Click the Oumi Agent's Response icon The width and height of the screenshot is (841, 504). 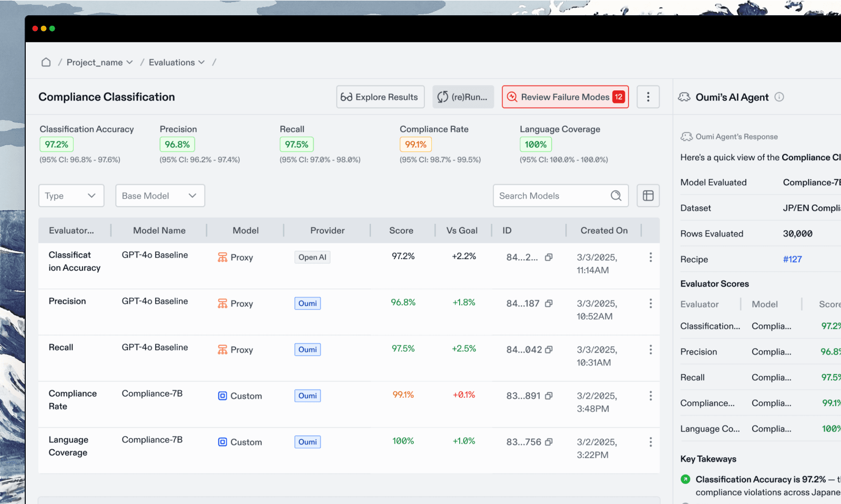pos(686,137)
